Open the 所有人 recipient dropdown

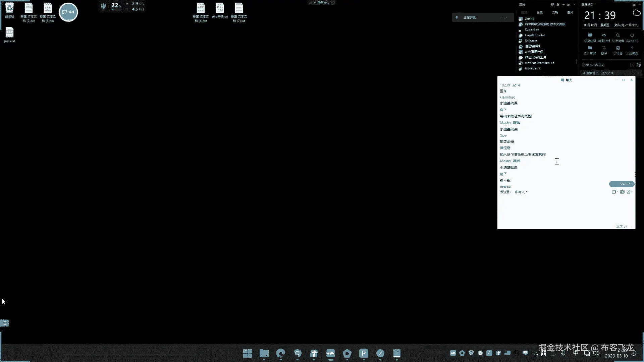tap(521, 192)
